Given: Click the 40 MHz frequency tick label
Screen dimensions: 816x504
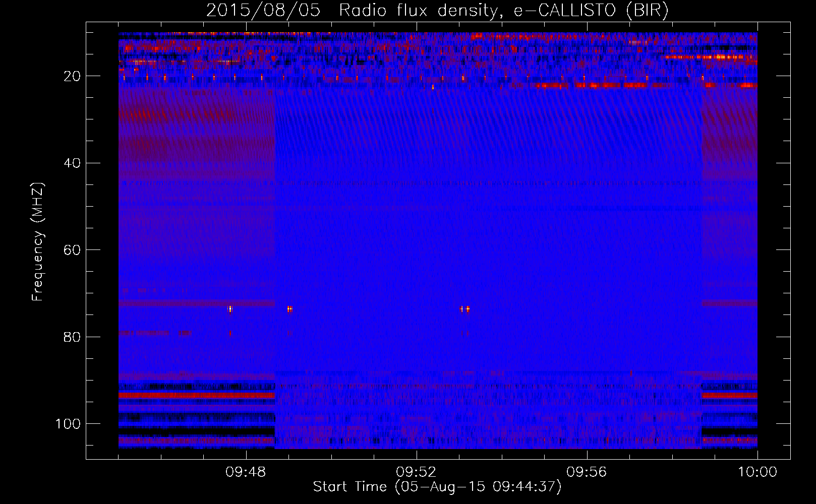Looking at the screenshot, I should 72,163.
